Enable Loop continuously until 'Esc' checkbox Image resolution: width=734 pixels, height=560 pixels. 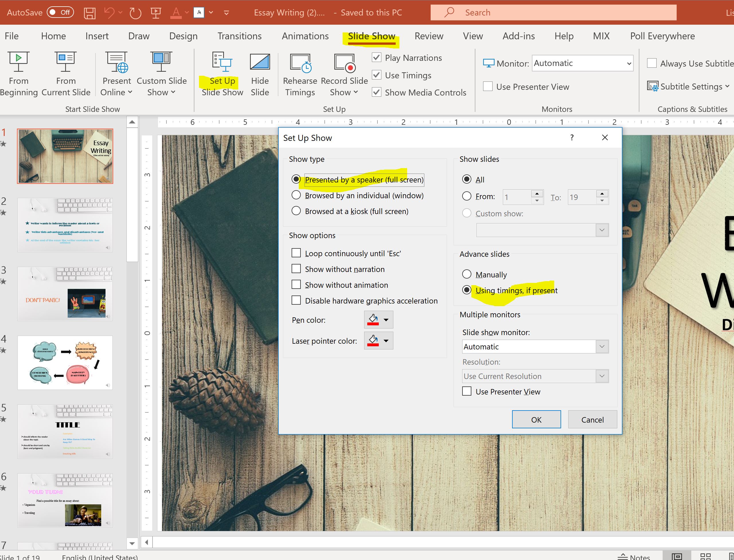click(296, 253)
